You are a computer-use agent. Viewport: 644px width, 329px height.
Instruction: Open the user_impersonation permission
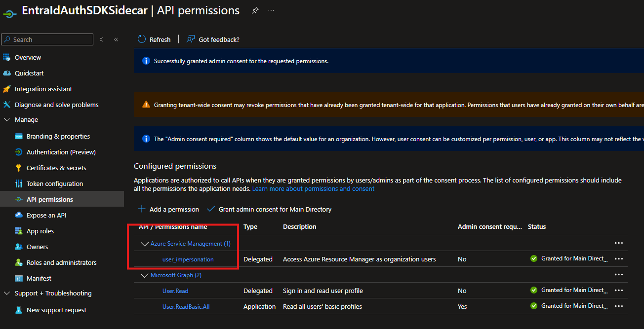pos(188,259)
